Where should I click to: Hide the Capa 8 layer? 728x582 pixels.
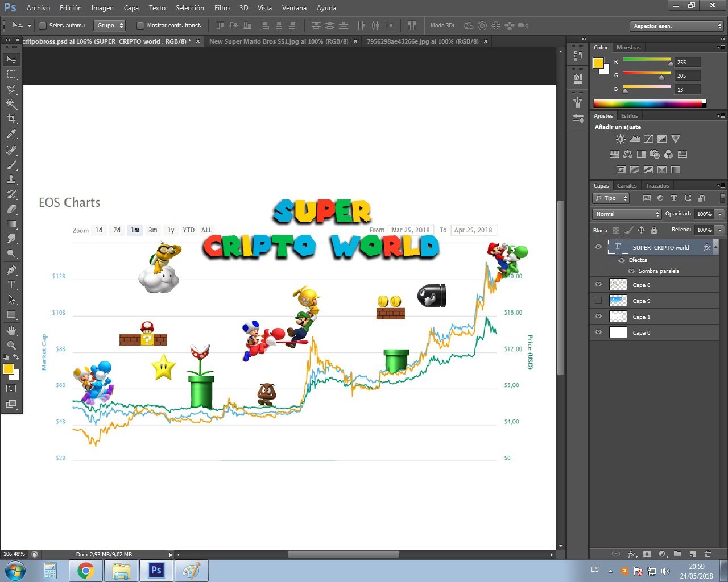(598, 285)
